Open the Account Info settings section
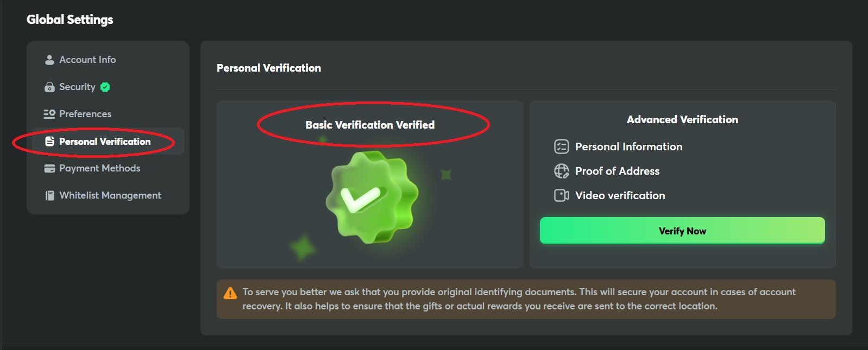The image size is (868, 350). [87, 60]
